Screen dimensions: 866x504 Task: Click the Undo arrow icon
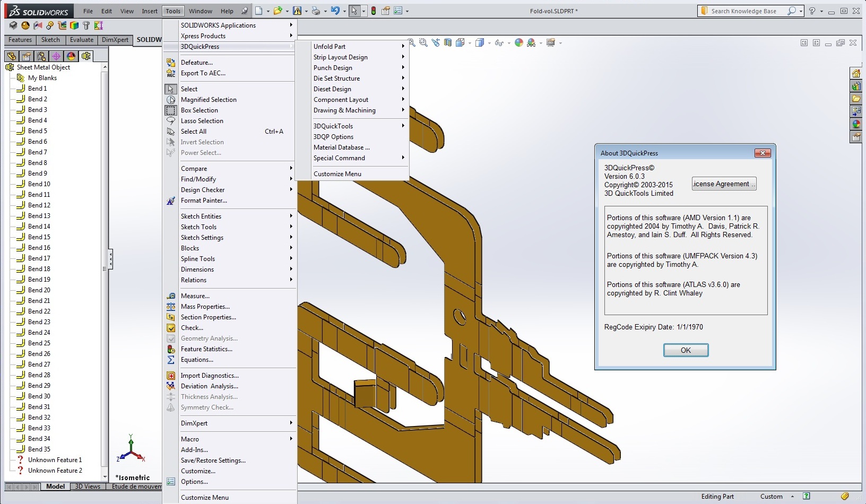[335, 11]
